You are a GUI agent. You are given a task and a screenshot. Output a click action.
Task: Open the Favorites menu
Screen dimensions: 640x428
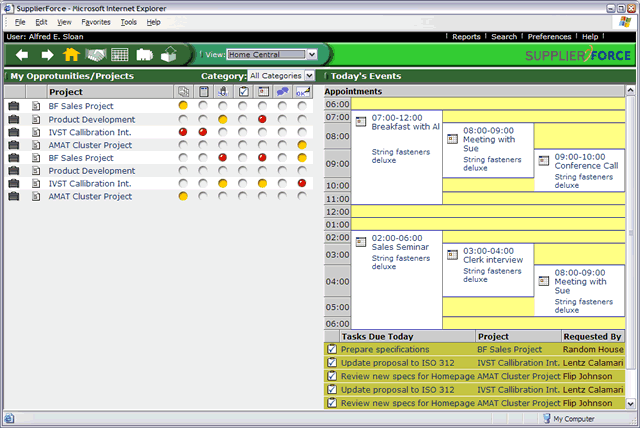[x=96, y=22]
